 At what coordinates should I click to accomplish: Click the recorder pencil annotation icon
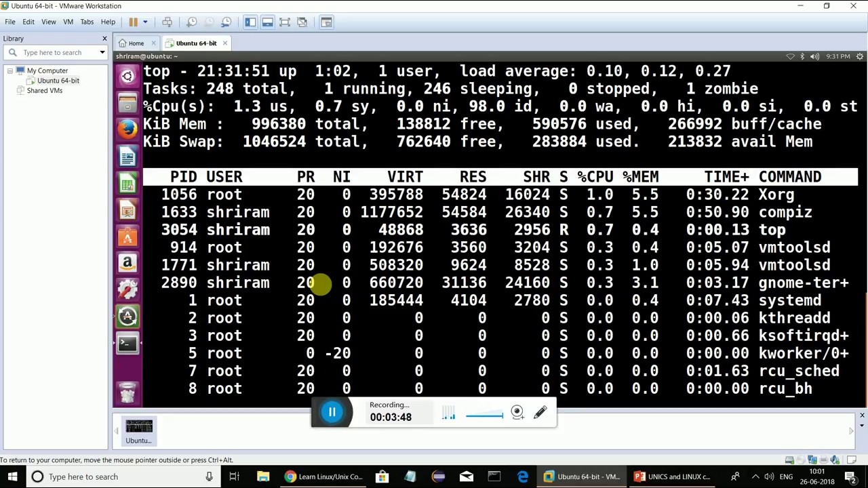(x=540, y=412)
